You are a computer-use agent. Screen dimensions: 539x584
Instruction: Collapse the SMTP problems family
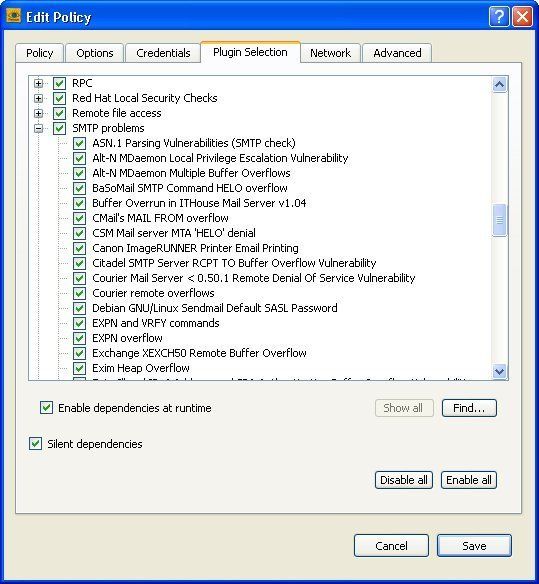coord(38,128)
